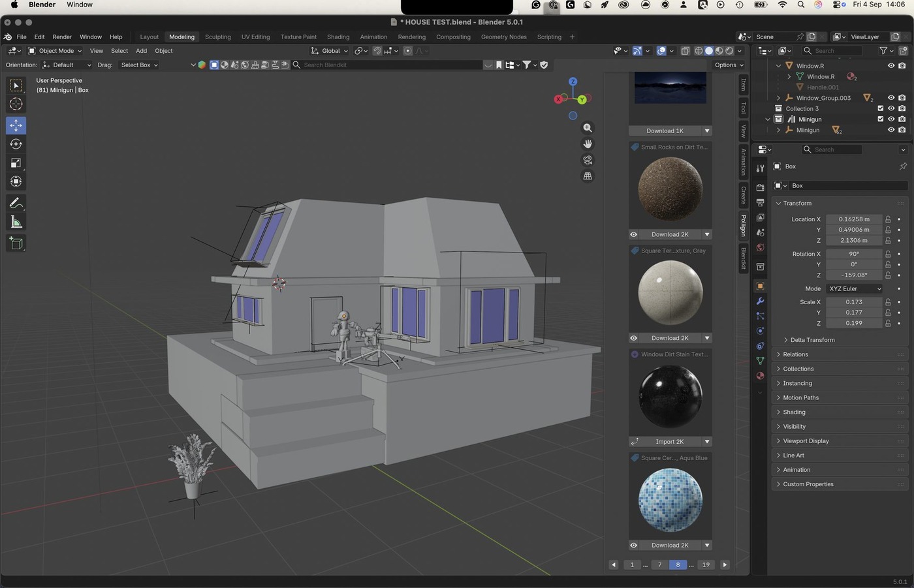Viewport: 914px width, 588px height.
Task: Switch to the Sculpting workspace tab
Action: point(218,37)
